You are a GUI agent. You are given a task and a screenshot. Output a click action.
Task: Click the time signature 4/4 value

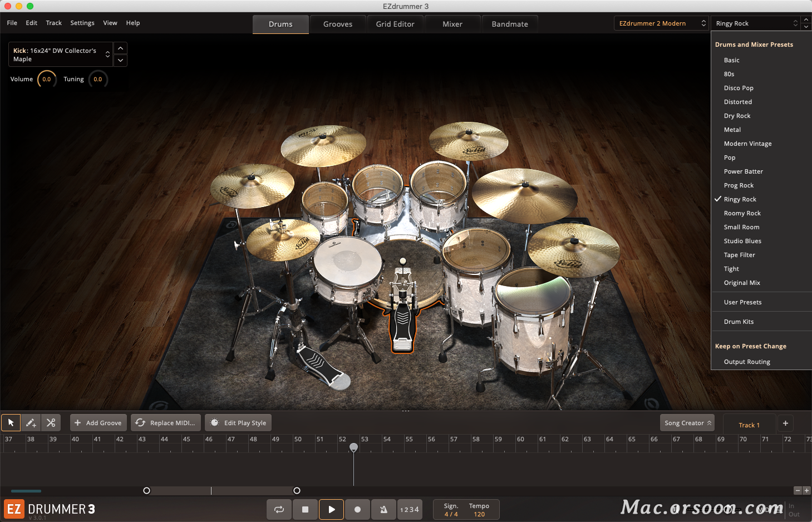pos(451,514)
